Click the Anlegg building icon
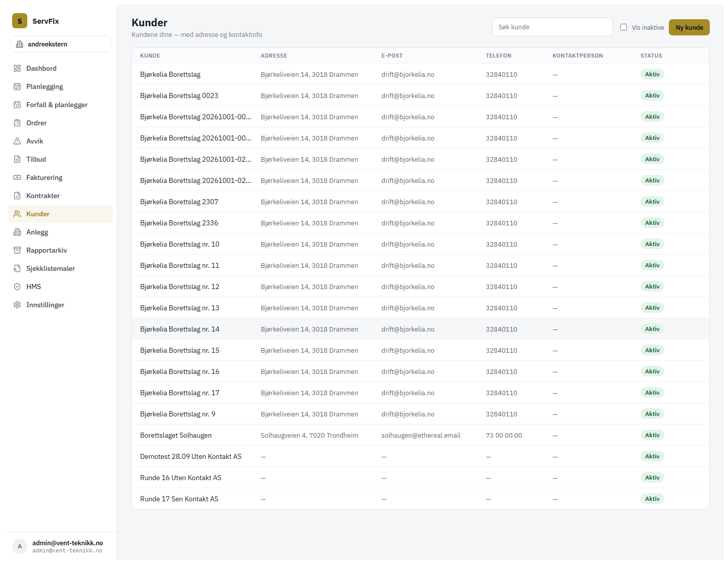Image resolution: width=728 pixels, height=564 pixels. [x=17, y=232]
